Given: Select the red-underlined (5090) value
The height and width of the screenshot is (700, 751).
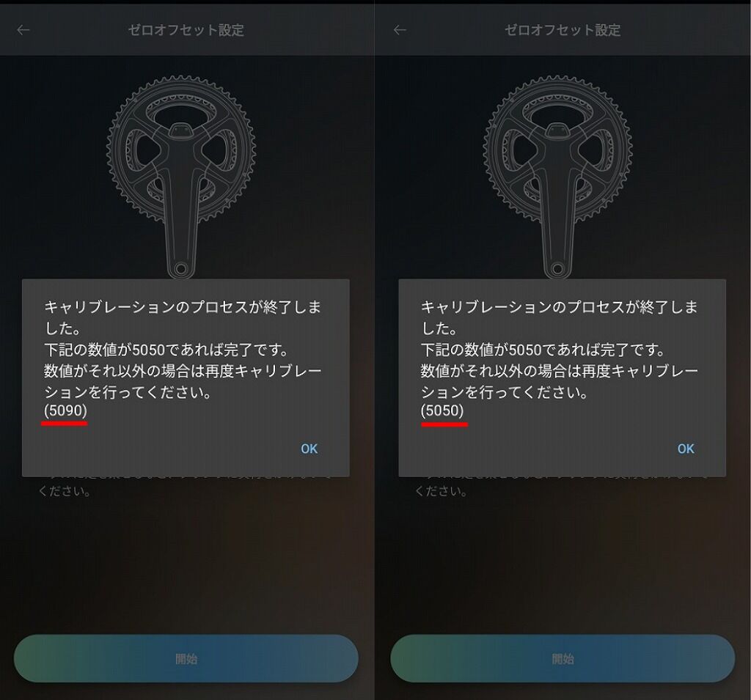Looking at the screenshot, I should pos(65,410).
